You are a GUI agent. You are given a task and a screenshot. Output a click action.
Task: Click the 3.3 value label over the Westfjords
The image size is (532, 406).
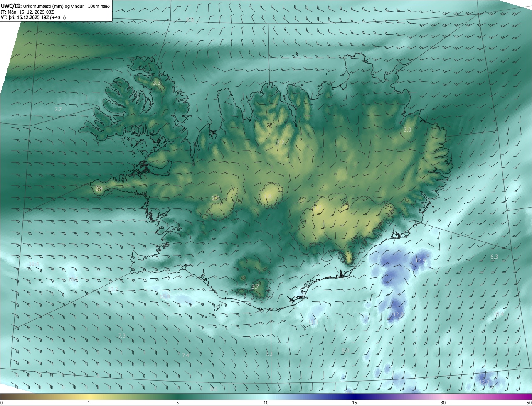(x=157, y=83)
